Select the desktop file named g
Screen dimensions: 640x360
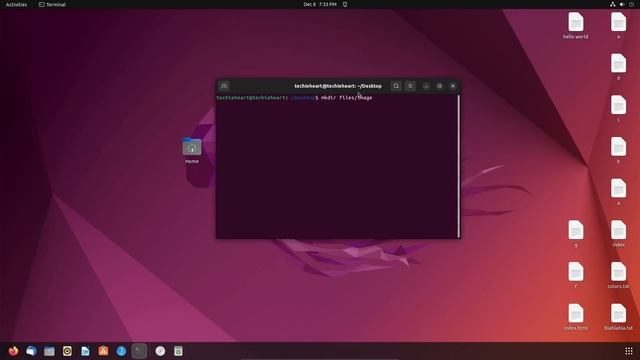tap(576, 234)
